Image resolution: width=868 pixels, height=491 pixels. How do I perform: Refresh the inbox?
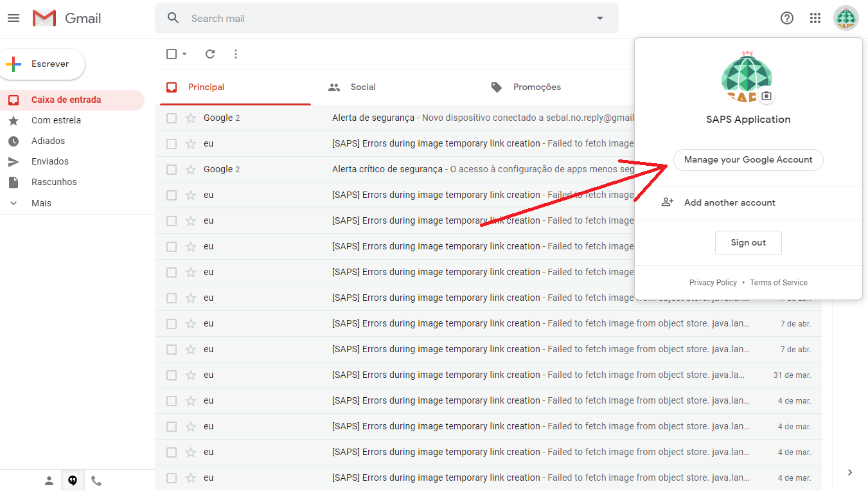[210, 54]
